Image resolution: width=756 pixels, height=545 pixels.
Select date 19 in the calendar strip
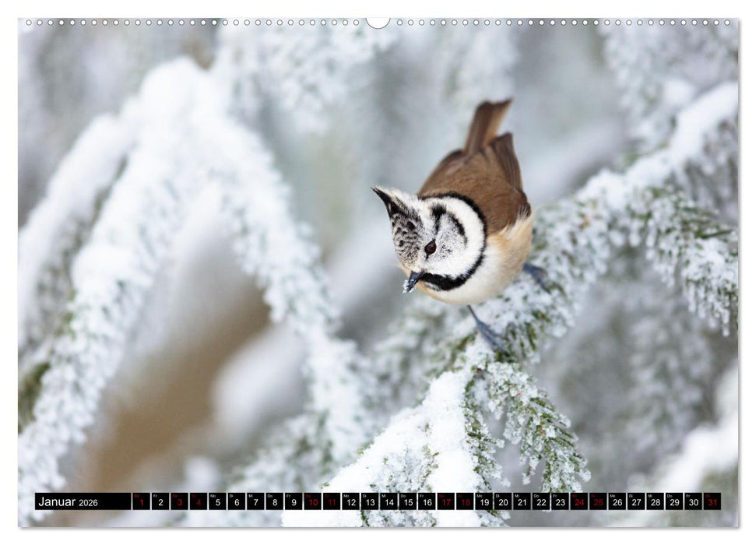pos(486,504)
